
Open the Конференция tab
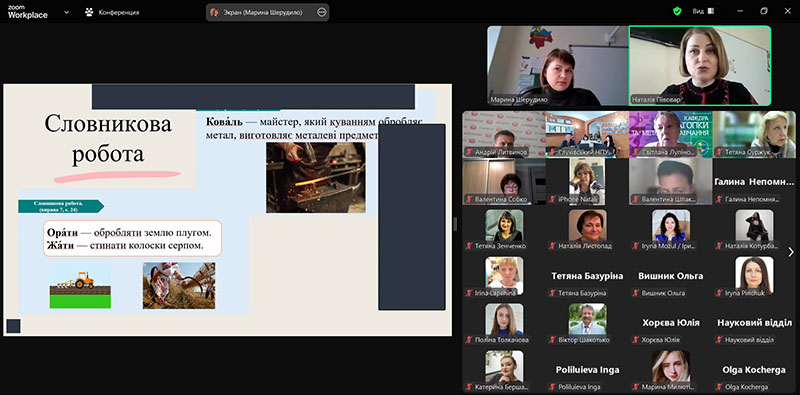point(112,12)
